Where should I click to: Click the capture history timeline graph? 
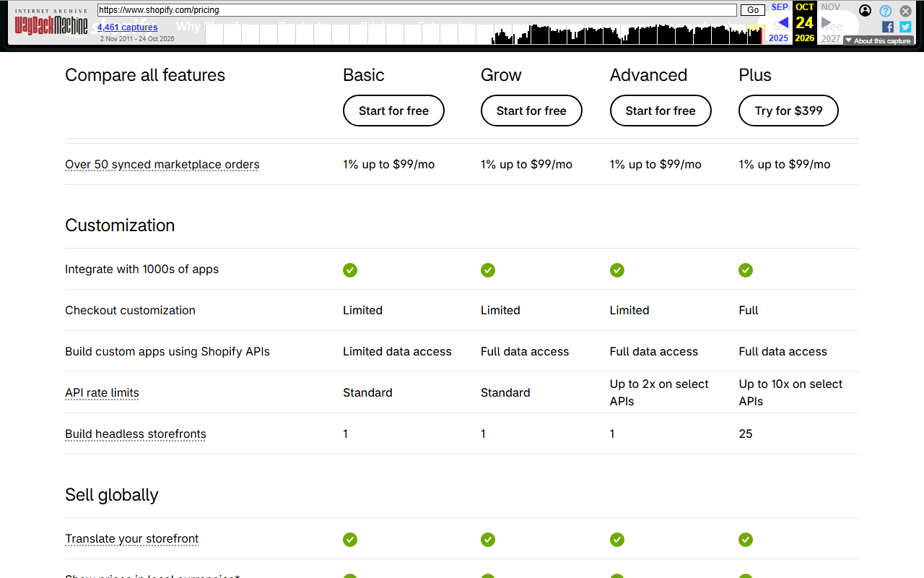[x=485, y=34]
